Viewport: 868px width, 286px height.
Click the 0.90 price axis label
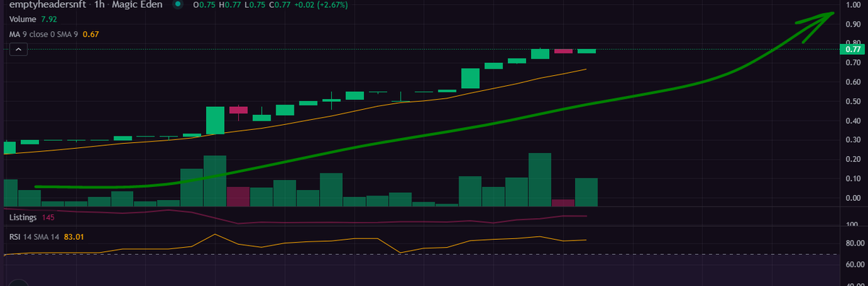click(x=853, y=25)
